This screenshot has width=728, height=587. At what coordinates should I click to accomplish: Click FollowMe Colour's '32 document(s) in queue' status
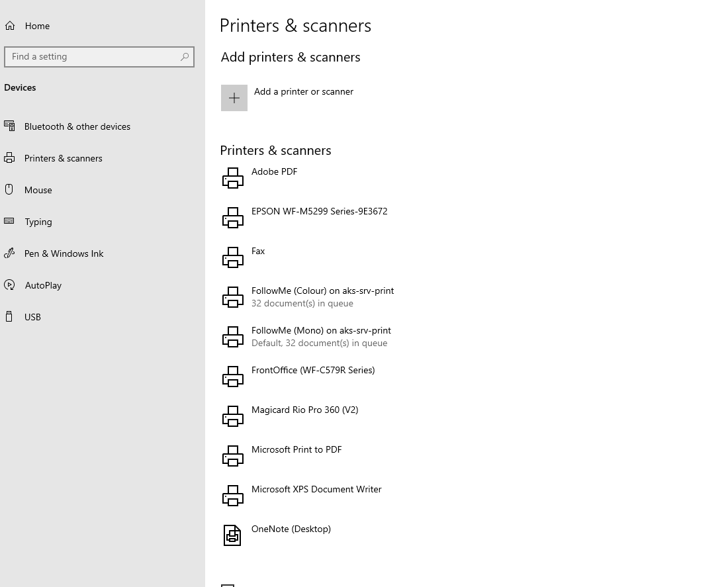point(302,303)
